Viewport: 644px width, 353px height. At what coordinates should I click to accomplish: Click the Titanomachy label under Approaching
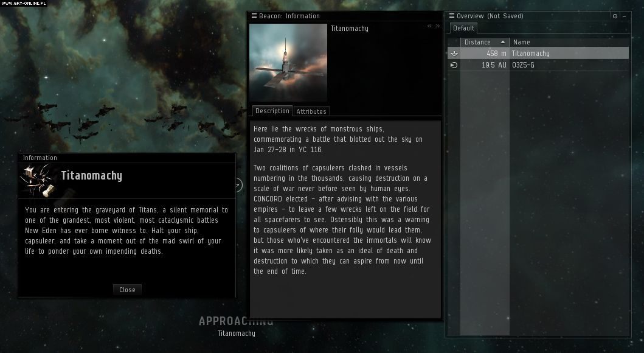pos(236,334)
